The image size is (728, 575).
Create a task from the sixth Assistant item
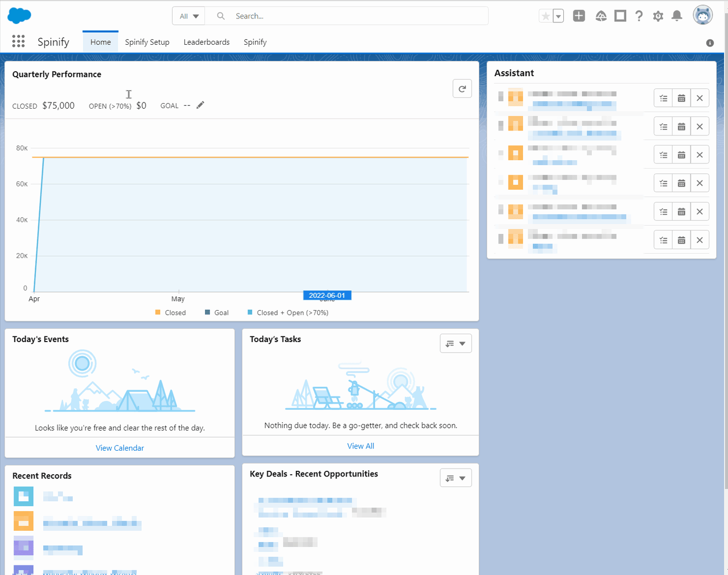click(663, 240)
